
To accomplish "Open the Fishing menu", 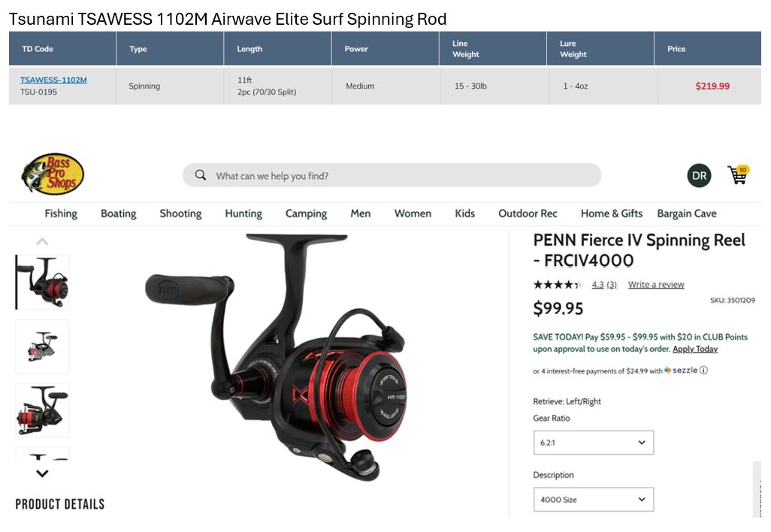I will click(x=61, y=213).
